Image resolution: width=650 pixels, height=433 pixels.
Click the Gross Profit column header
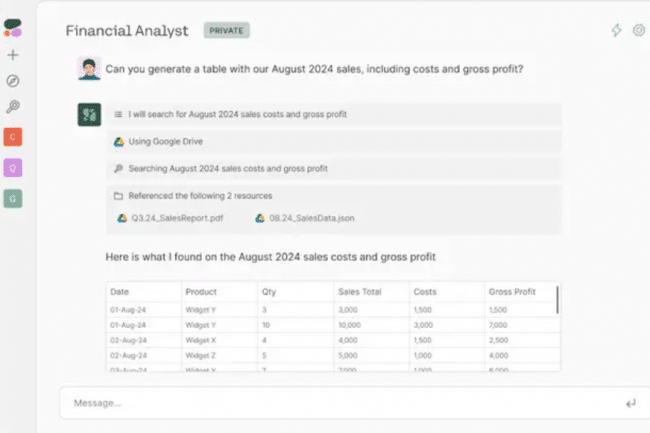point(512,292)
